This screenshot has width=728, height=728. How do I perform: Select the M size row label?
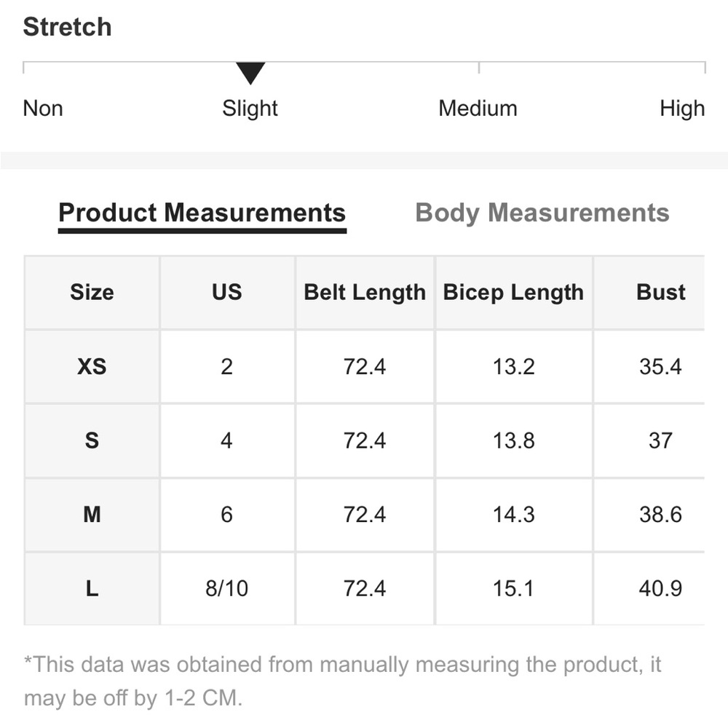click(x=92, y=515)
